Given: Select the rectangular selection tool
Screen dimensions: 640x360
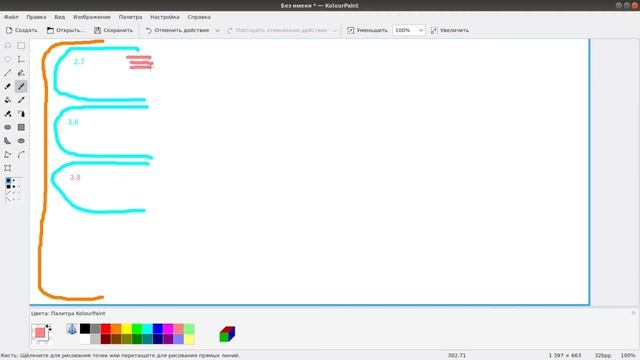Looking at the screenshot, I should click(x=21, y=46).
